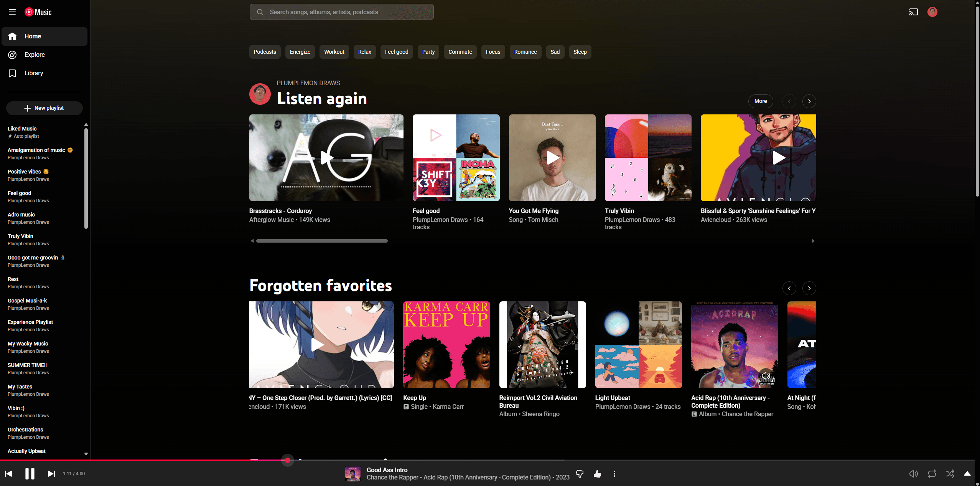Click the volume speaker icon
Image resolution: width=980 pixels, height=486 pixels.
[x=913, y=474]
